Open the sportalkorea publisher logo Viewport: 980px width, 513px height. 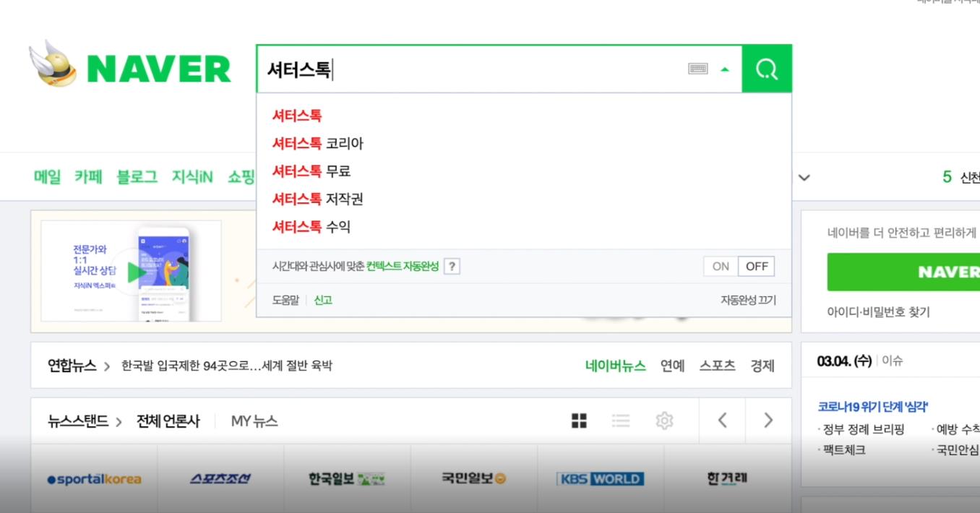pyautogui.click(x=94, y=479)
